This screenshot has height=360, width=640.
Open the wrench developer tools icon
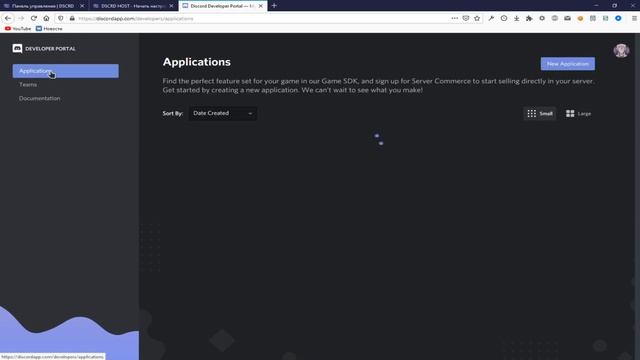click(491, 18)
